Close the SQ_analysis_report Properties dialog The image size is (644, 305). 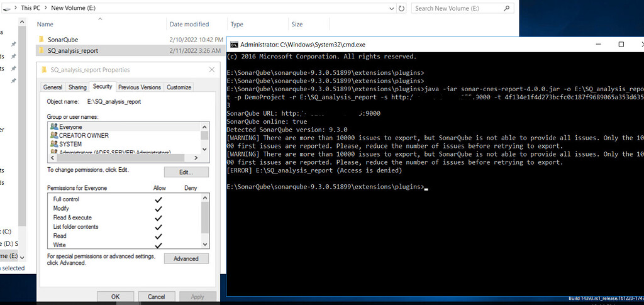(x=211, y=70)
